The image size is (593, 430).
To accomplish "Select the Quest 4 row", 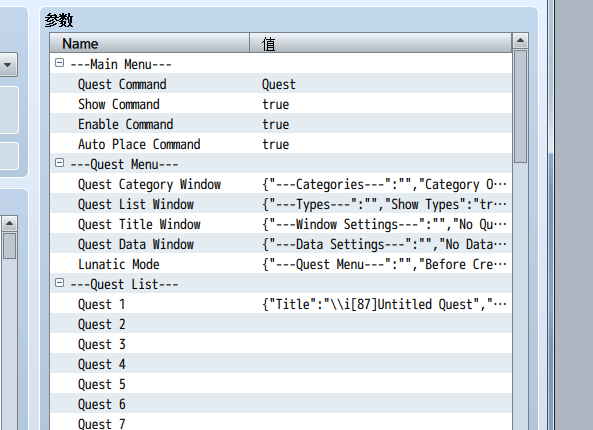I will pos(281,364).
